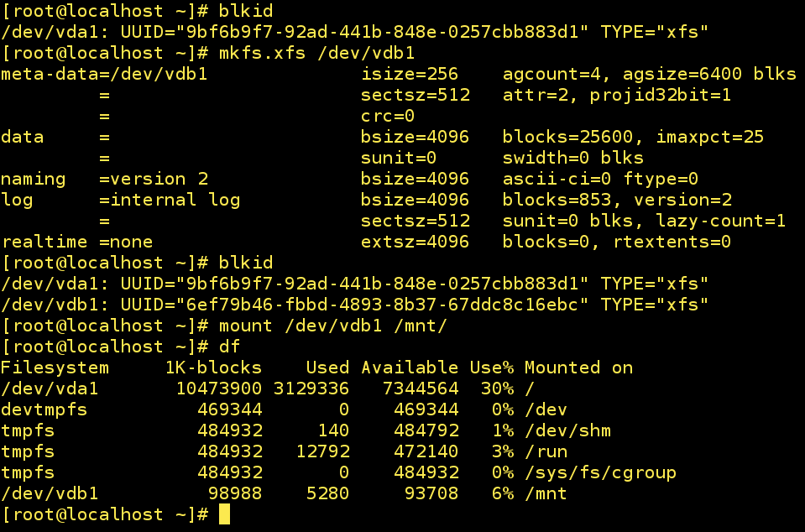Click the /sys/fs/cgroup mount point
The image size is (805, 532).
[x=600, y=472]
